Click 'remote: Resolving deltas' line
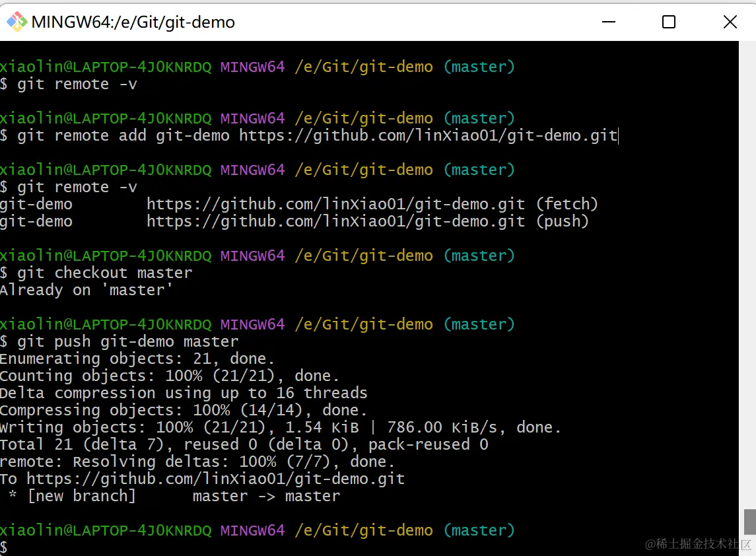756x556 pixels. (197, 462)
